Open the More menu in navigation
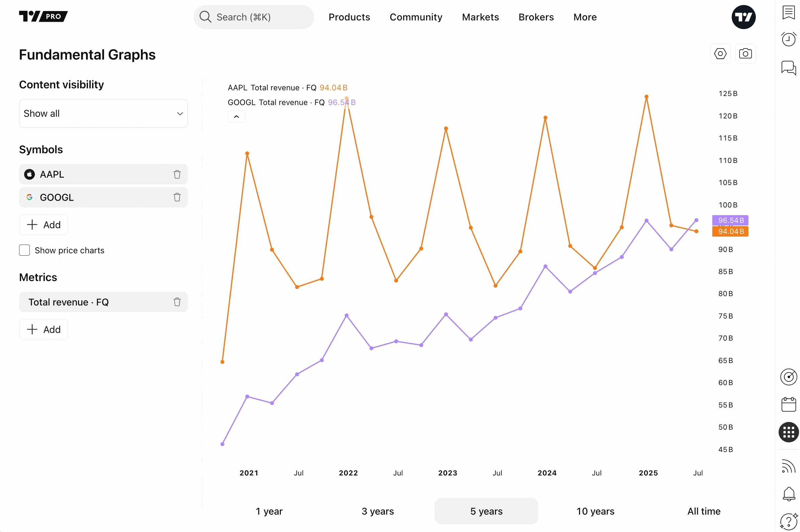The image size is (800, 532). tap(585, 17)
